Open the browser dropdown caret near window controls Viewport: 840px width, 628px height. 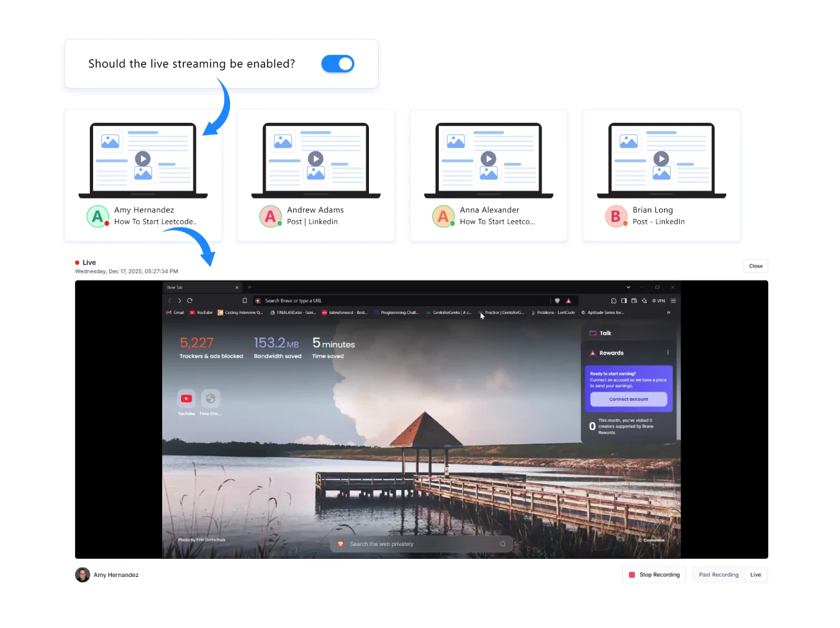pyautogui.click(x=627, y=287)
